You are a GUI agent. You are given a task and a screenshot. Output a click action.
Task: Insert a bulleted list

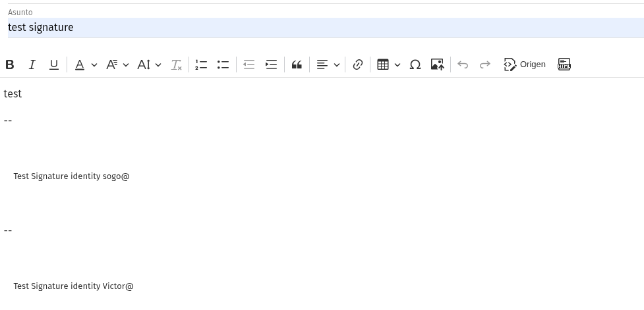pyautogui.click(x=223, y=65)
